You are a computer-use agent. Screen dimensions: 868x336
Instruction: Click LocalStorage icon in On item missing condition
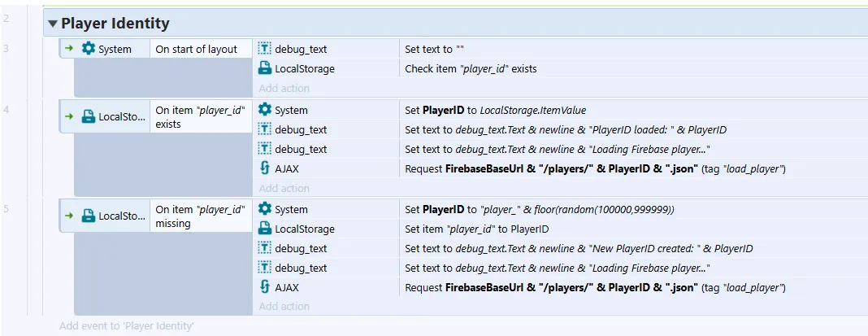point(89,216)
